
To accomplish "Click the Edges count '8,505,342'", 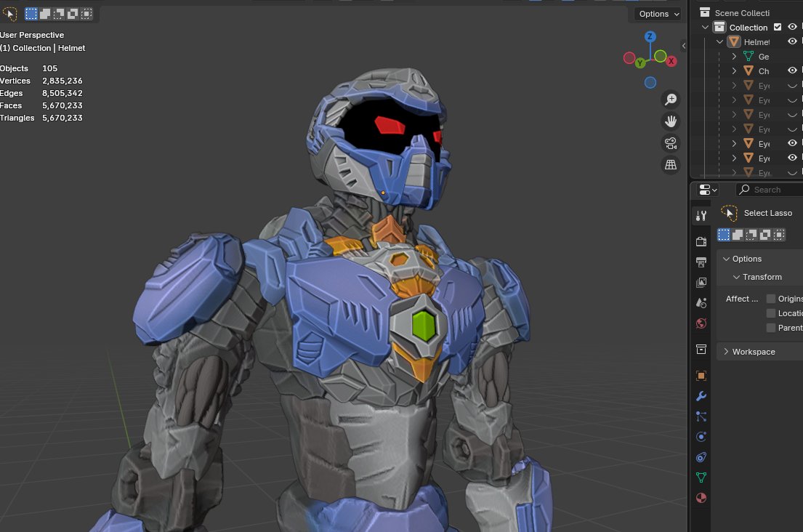I will [62, 93].
